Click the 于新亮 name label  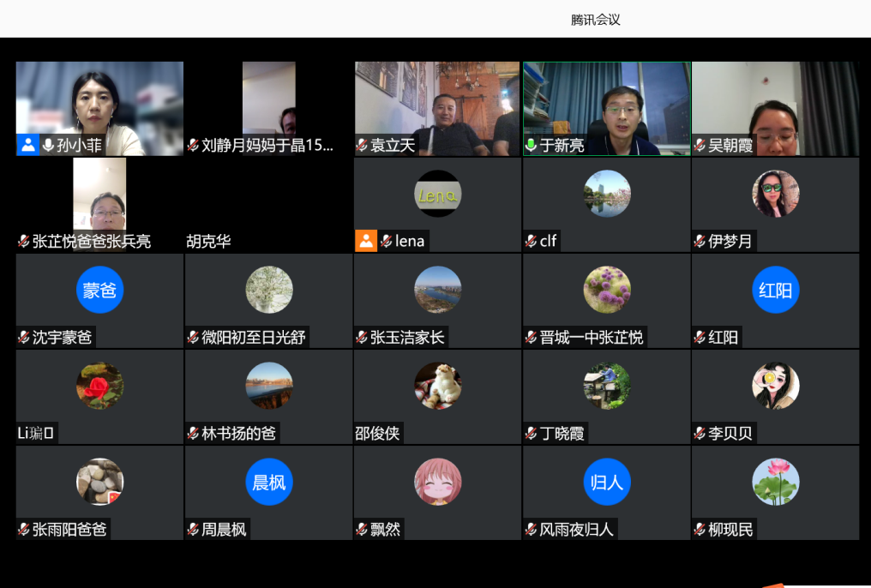[x=562, y=146]
